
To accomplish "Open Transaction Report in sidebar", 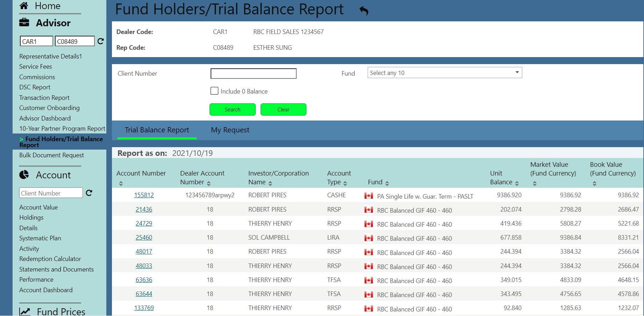I will pos(44,98).
